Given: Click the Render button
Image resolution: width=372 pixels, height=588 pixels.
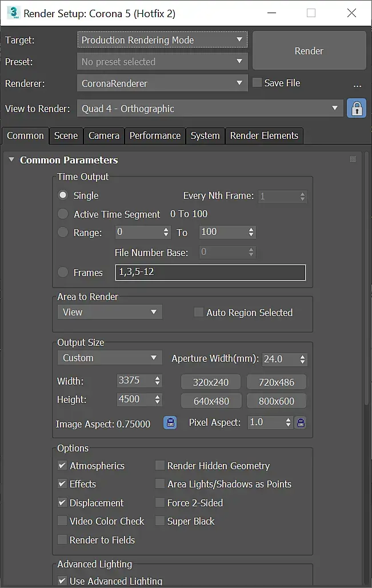Looking at the screenshot, I should pyautogui.click(x=309, y=51).
